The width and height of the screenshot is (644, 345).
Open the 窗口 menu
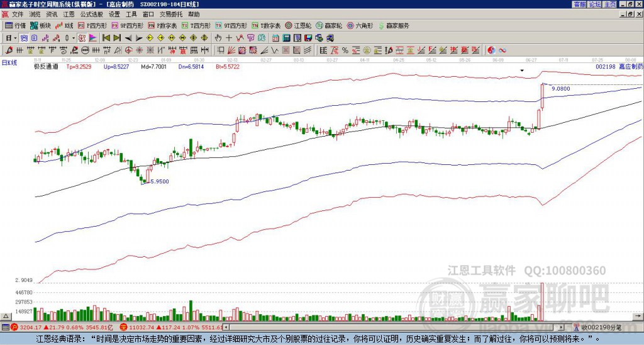click(148, 14)
